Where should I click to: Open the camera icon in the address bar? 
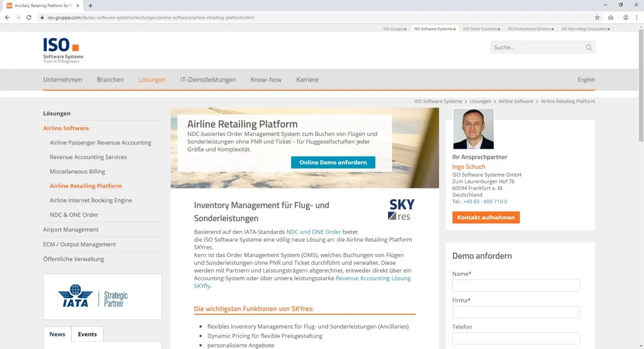(x=611, y=17)
